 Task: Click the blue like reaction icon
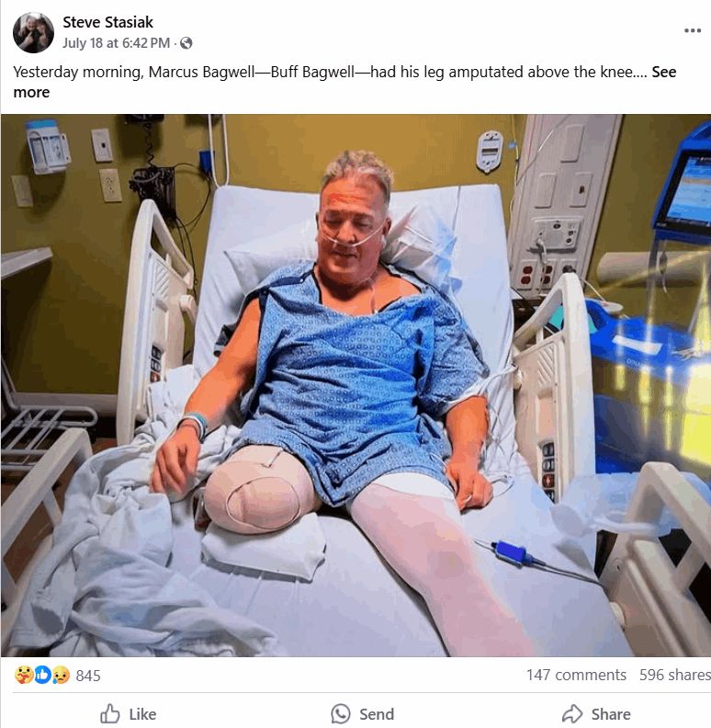point(42,675)
